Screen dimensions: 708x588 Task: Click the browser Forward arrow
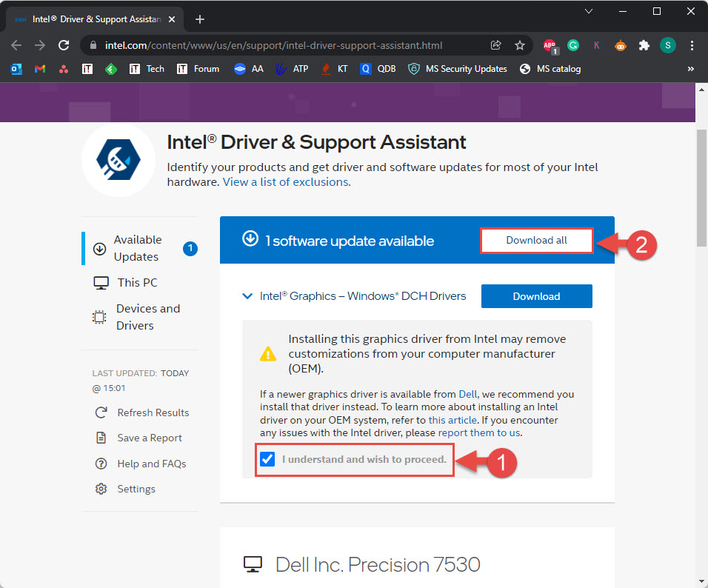tap(40, 45)
